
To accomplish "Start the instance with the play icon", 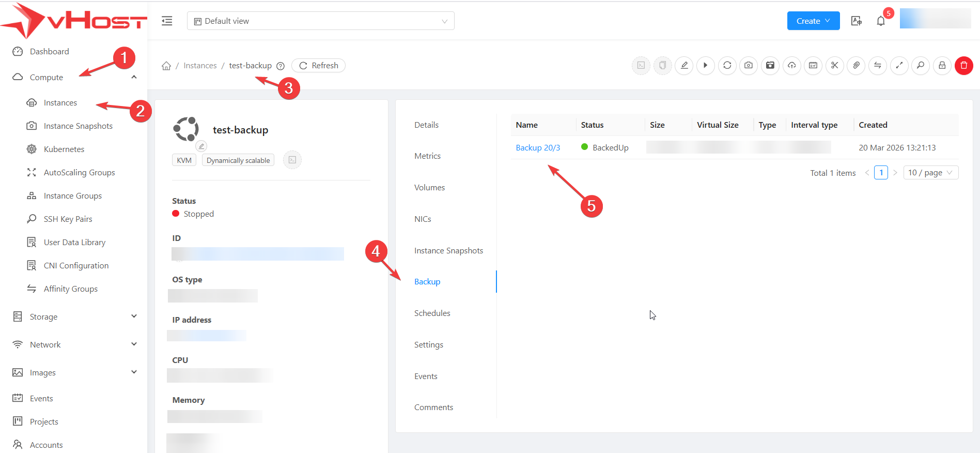I will tap(705, 66).
